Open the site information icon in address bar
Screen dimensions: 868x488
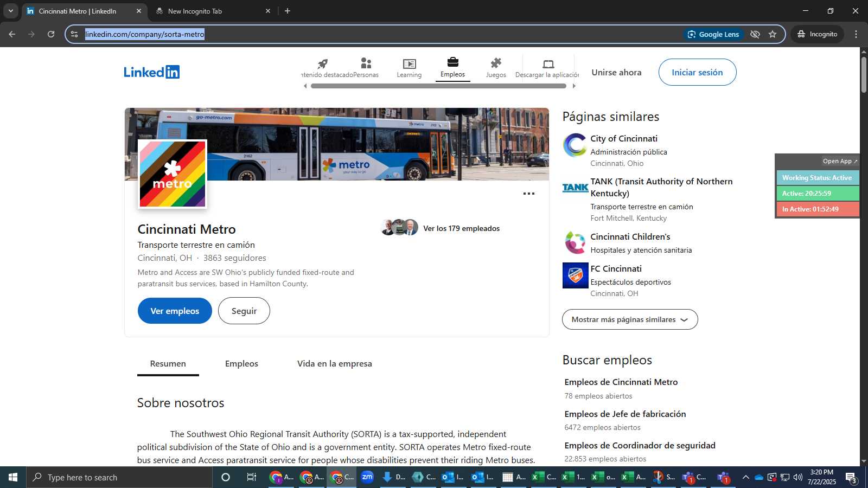74,34
